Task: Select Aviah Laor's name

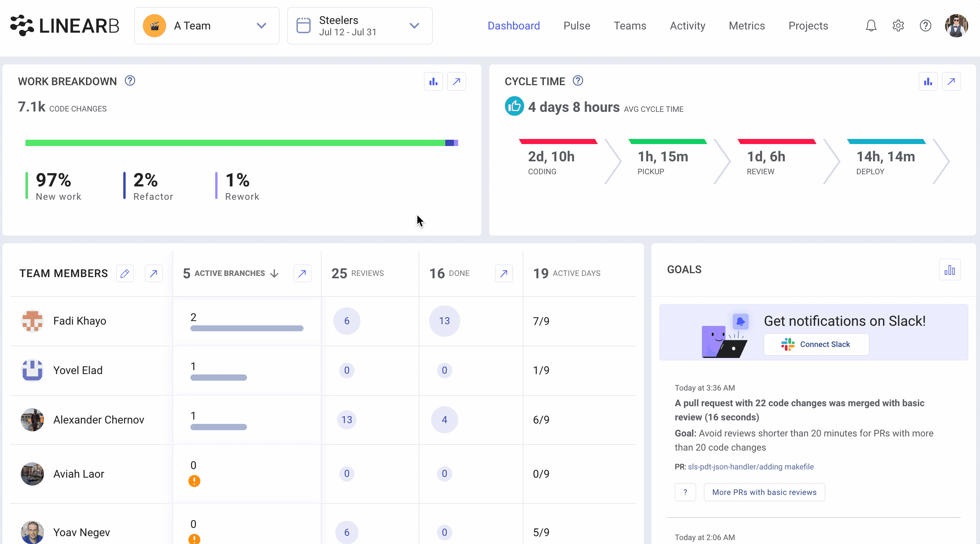Action: 79,474
